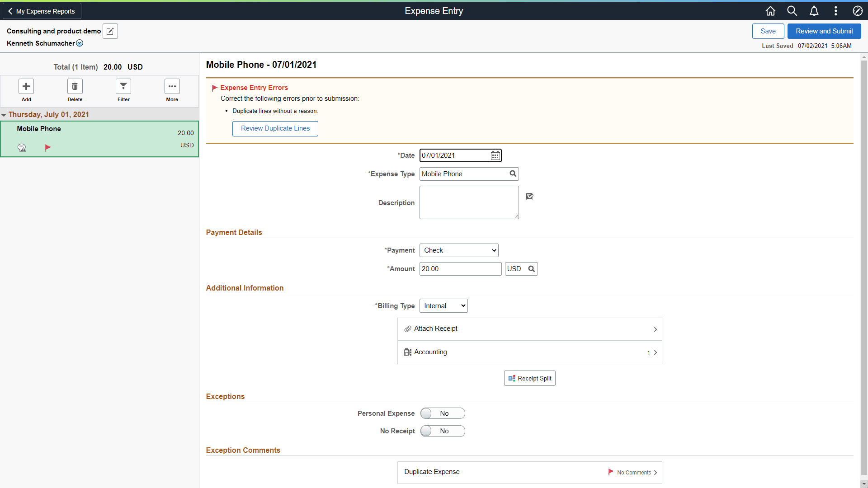
Task: Click the notifications bell icon
Action: point(814,10)
